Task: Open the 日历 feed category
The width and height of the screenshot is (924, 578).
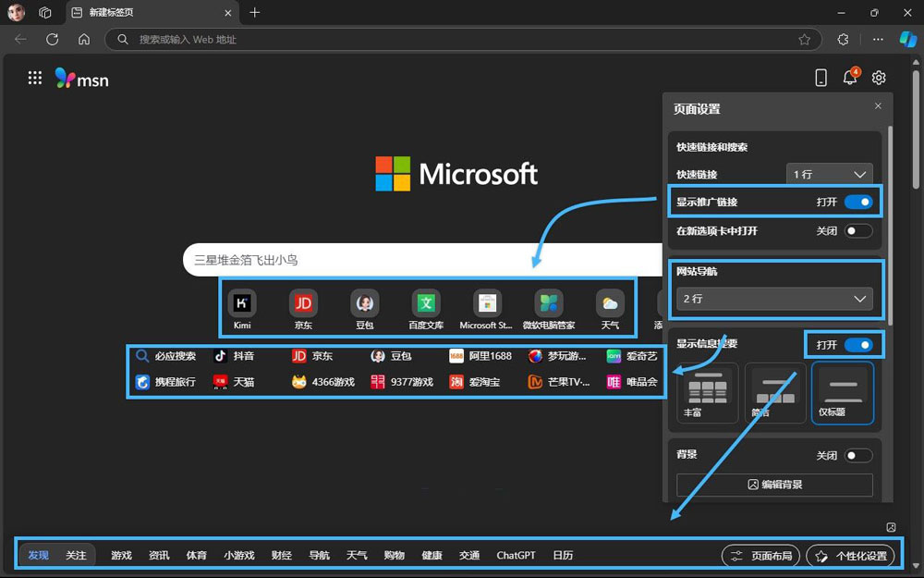Action: 563,555
